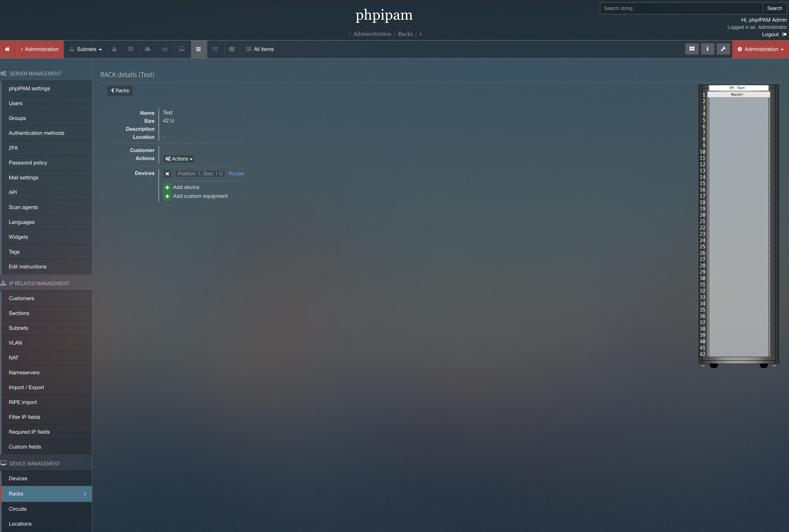The height and width of the screenshot is (532, 789).
Task: Open the VLAN/server stack icon in toolbar
Action: (130, 49)
